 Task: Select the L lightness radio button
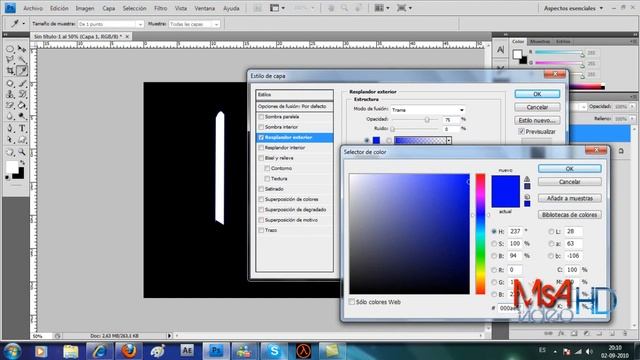pos(551,231)
